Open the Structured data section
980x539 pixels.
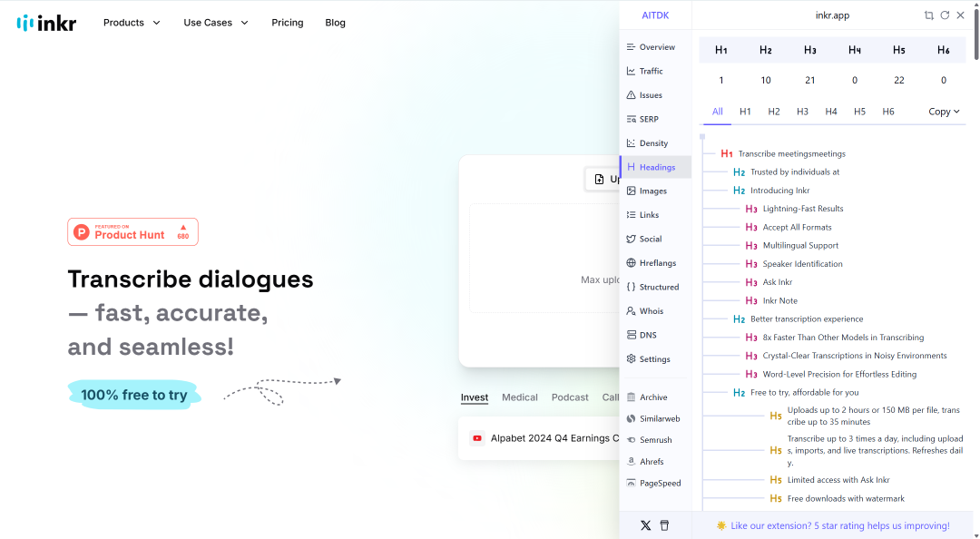click(655, 287)
